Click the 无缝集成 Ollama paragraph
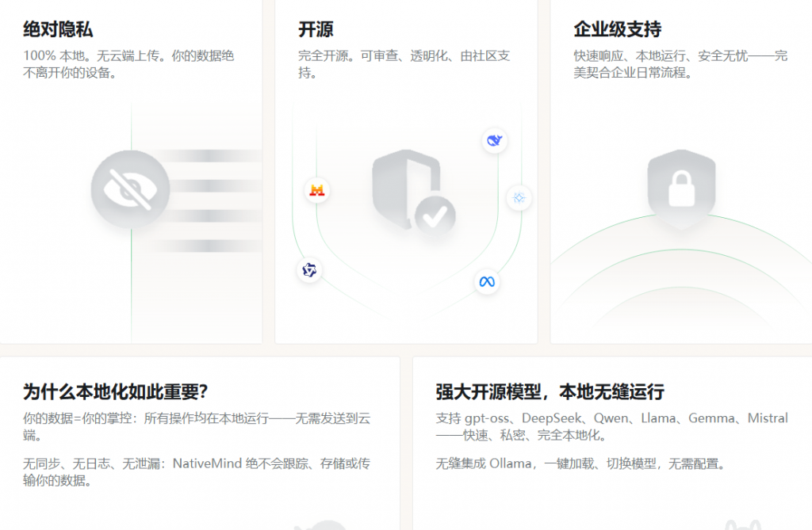The image size is (812, 530). [580, 463]
